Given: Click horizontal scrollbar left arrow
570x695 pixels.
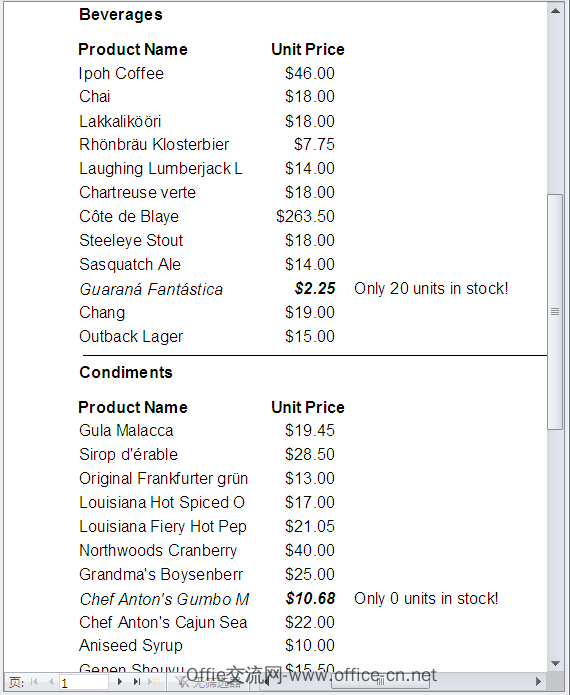Looking at the screenshot, I should pos(267,681).
